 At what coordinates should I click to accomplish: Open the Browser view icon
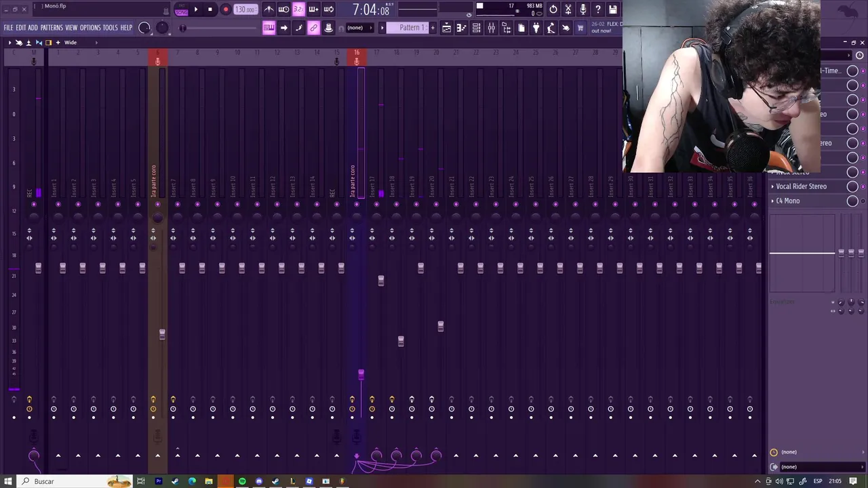pyautogui.click(x=507, y=28)
